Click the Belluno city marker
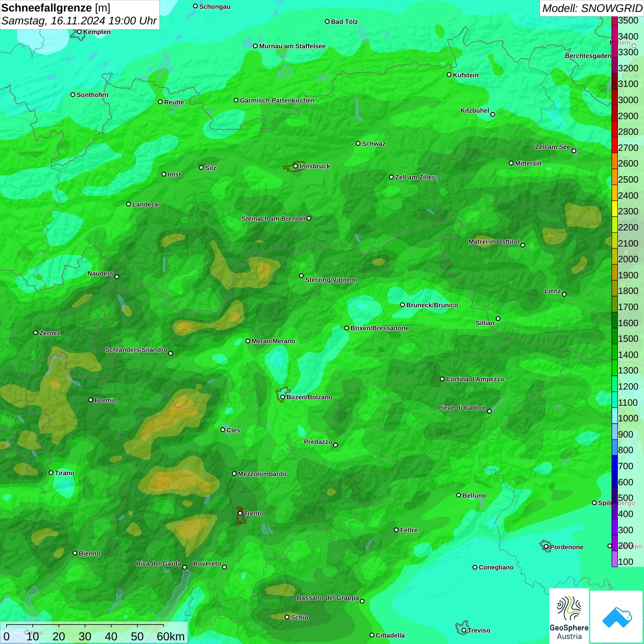Image resolution: width=644 pixels, height=644 pixels. pos(458,495)
